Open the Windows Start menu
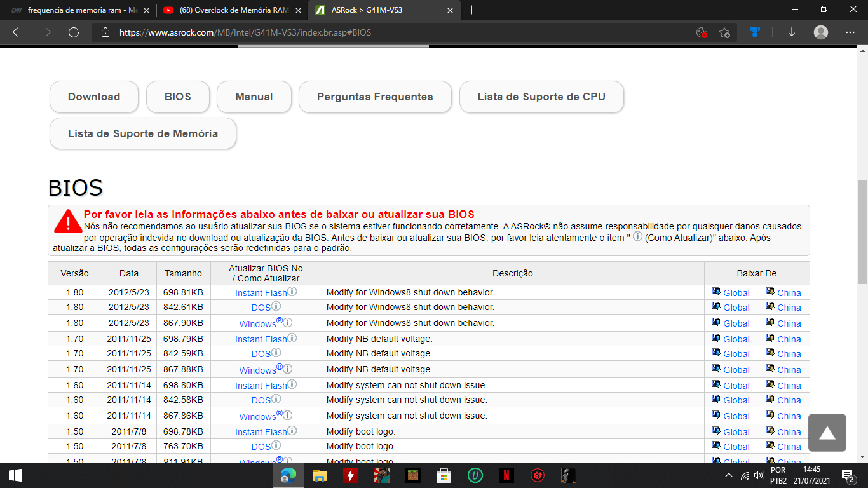 coord(15,475)
